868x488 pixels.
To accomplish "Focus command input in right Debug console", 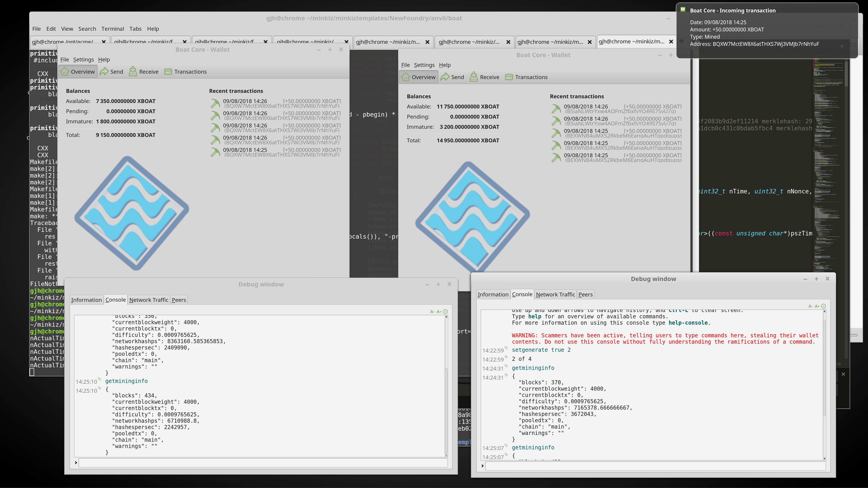I will [x=655, y=466].
